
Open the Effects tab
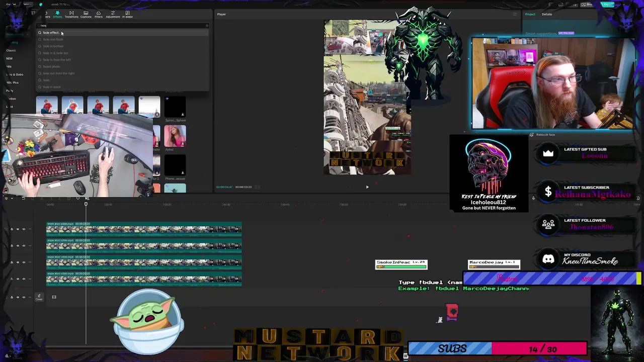(x=57, y=15)
